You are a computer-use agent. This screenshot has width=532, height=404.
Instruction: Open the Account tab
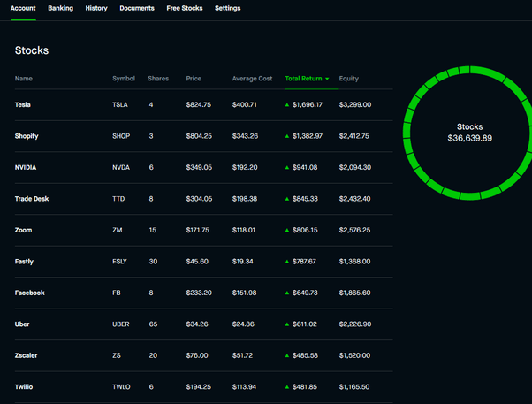pos(23,8)
